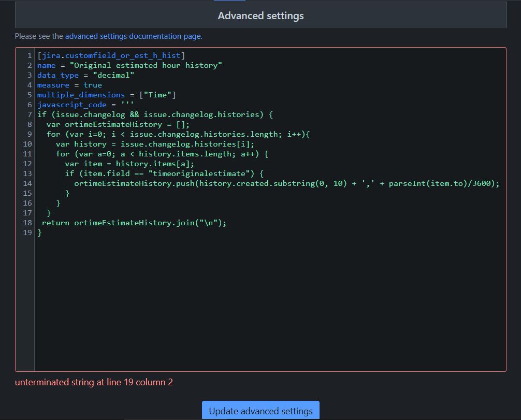
Task: Click line number 14 in the gutter
Action: pyautogui.click(x=27, y=183)
